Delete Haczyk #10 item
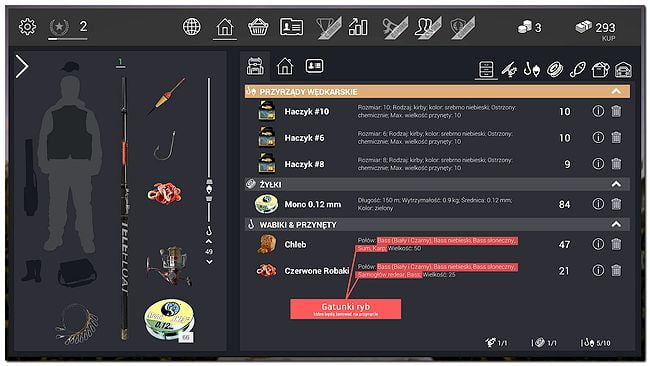This screenshot has height=366, width=650. pos(616,111)
